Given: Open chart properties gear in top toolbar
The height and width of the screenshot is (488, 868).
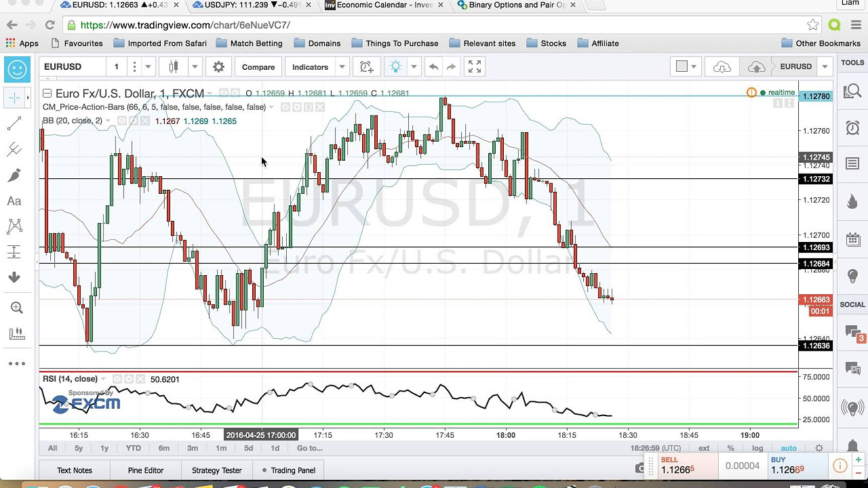Looking at the screenshot, I should coord(218,67).
